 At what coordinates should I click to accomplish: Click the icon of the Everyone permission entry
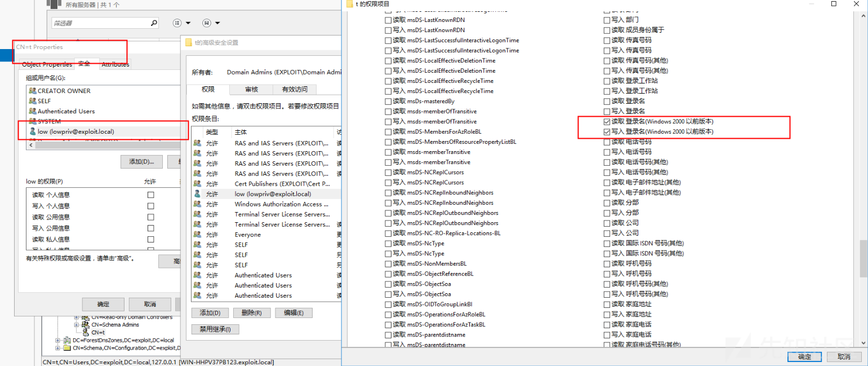tap(197, 235)
